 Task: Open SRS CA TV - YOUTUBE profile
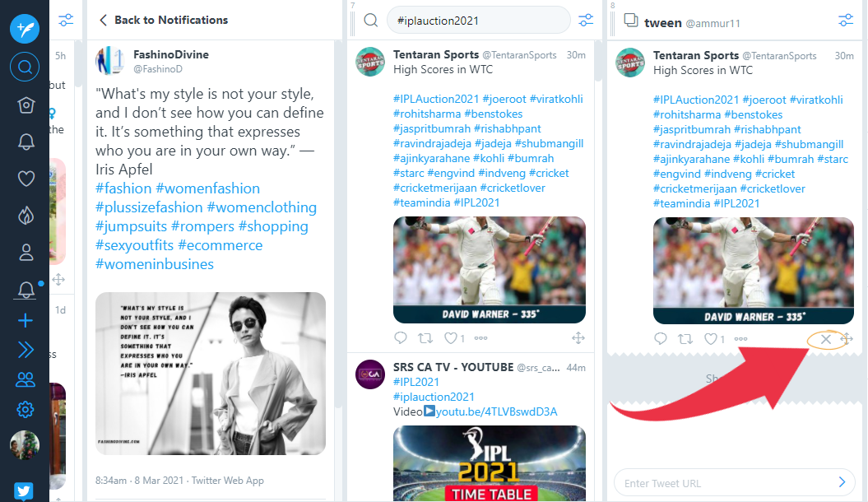click(x=453, y=367)
